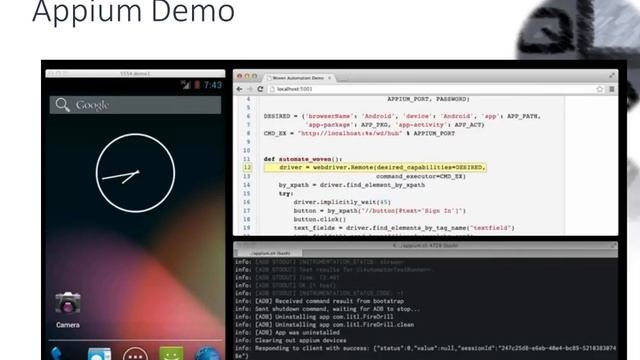
Task: Tap the 7:43 time in status bar
Action: tap(213, 85)
